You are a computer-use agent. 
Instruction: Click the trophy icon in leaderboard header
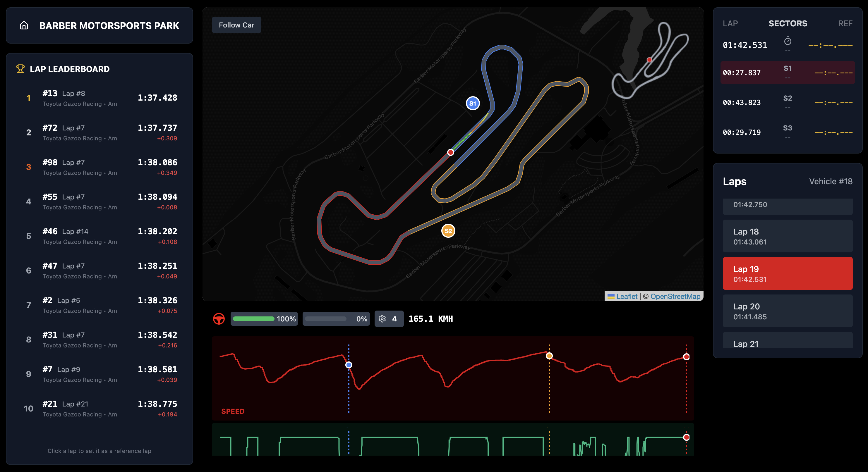coord(20,69)
